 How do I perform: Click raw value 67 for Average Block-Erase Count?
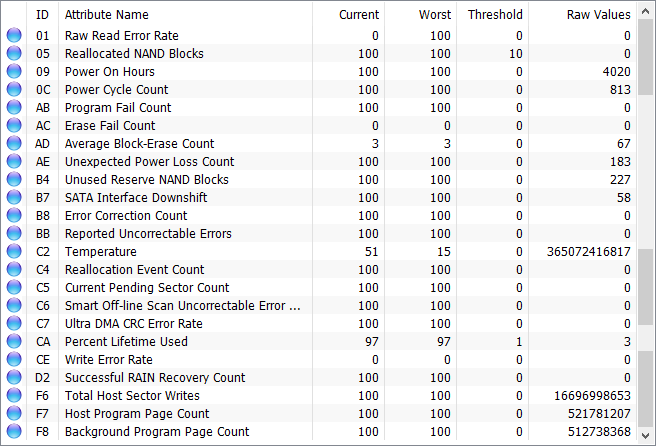[623, 144]
